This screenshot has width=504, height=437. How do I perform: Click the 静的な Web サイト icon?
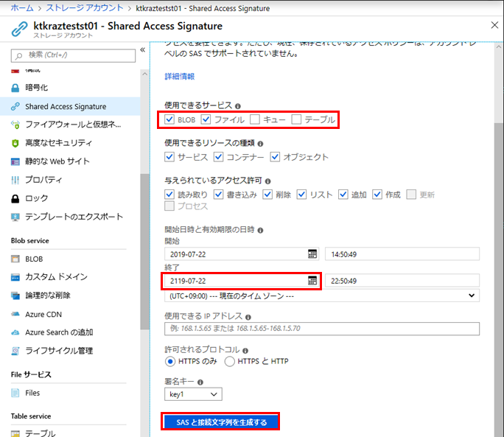pos(15,161)
